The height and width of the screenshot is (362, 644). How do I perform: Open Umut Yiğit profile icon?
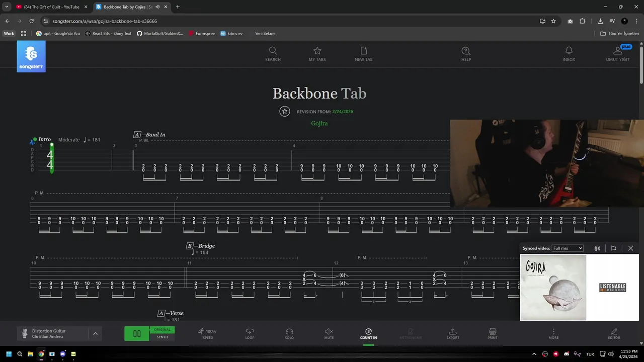tap(618, 51)
